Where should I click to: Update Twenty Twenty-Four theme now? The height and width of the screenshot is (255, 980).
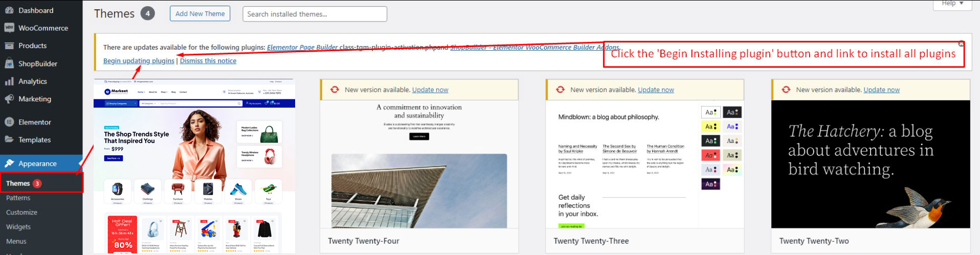pos(430,90)
